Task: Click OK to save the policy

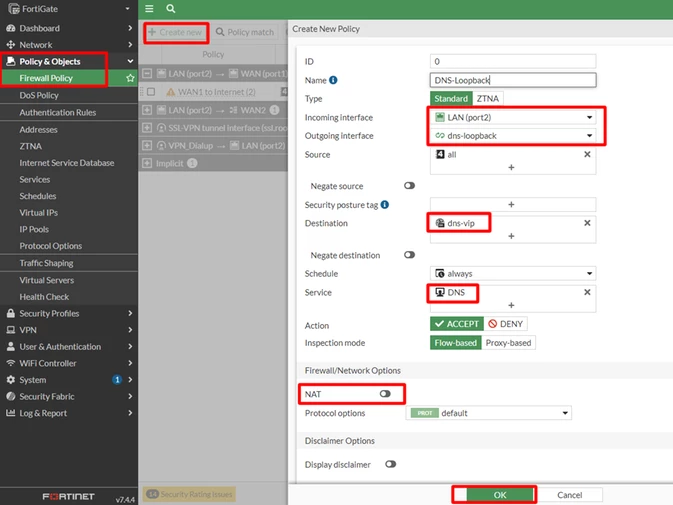Action: coord(500,495)
